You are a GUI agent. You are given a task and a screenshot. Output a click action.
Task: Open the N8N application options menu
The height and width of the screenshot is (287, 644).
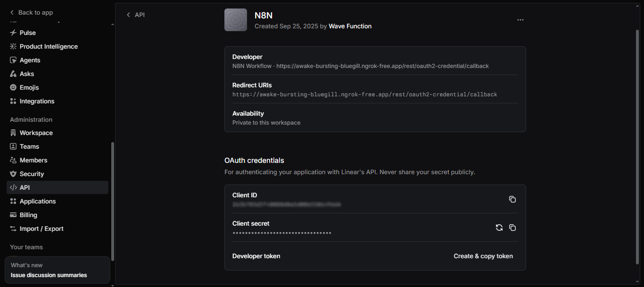click(520, 20)
